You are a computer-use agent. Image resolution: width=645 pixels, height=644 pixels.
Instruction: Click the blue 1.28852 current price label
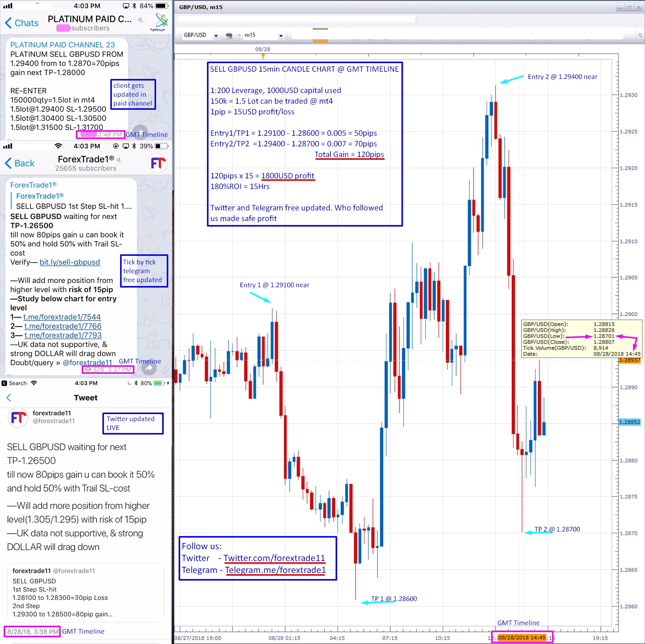coord(629,422)
